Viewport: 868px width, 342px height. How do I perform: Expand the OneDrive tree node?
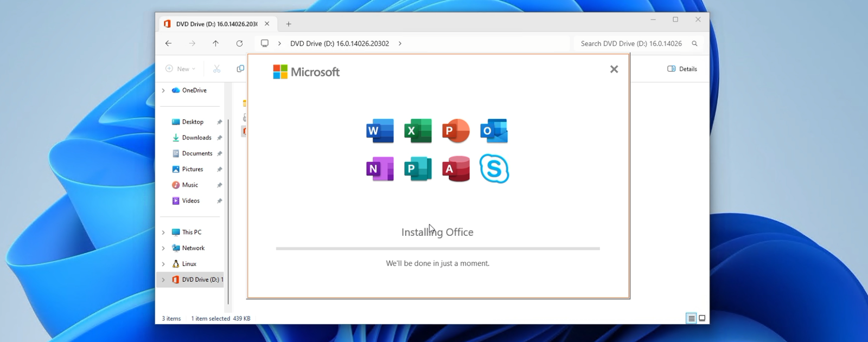point(163,91)
